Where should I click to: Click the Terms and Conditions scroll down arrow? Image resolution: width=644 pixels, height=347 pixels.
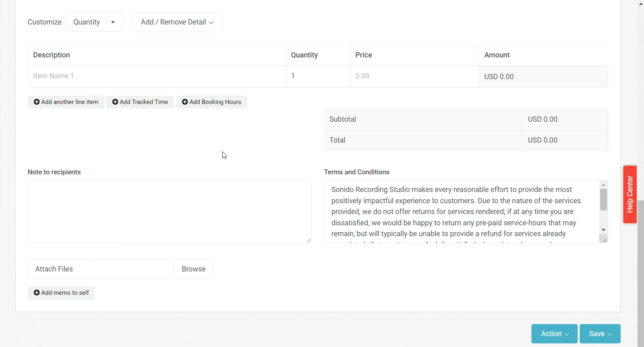coord(603,230)
